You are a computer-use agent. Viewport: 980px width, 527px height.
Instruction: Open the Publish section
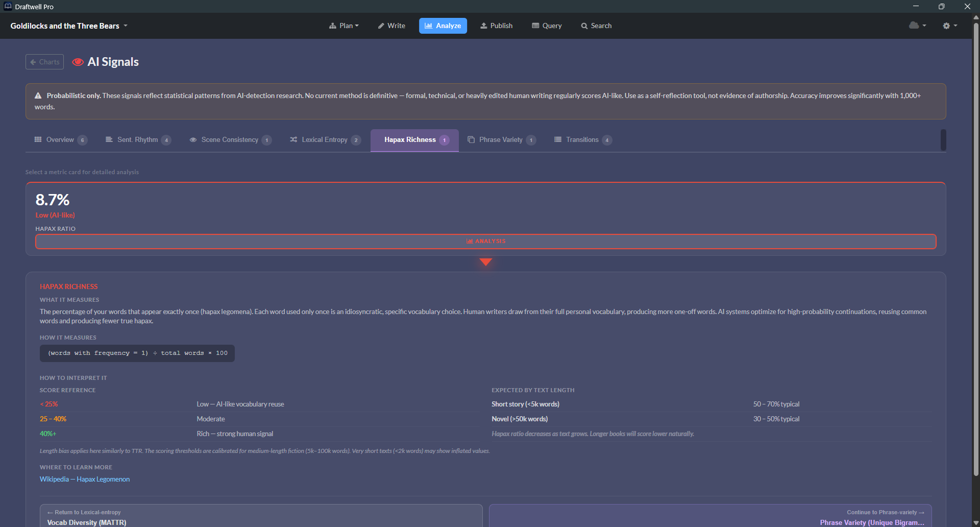click(x=496, y=26)
